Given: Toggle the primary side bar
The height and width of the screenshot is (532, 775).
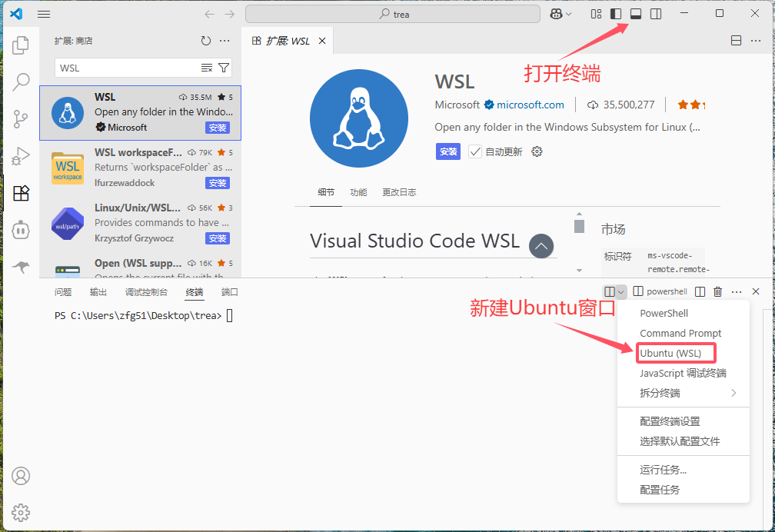Looking at the screenshot, I should pos(616,14).
